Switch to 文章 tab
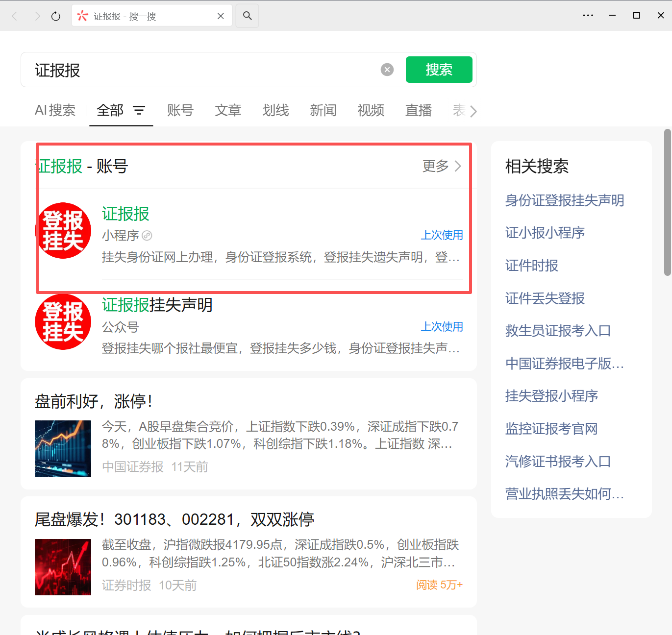Screen dimensions: 672x635 tap(228, 110)
